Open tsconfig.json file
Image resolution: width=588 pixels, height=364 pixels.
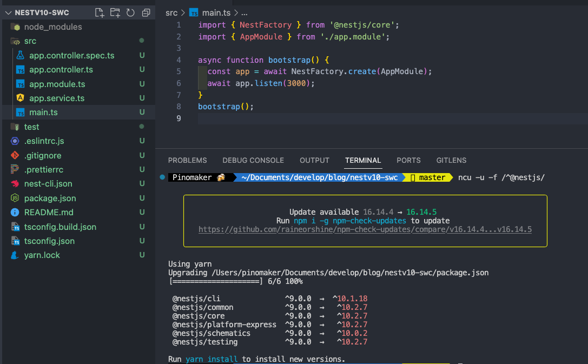click(x=49, y=241)
